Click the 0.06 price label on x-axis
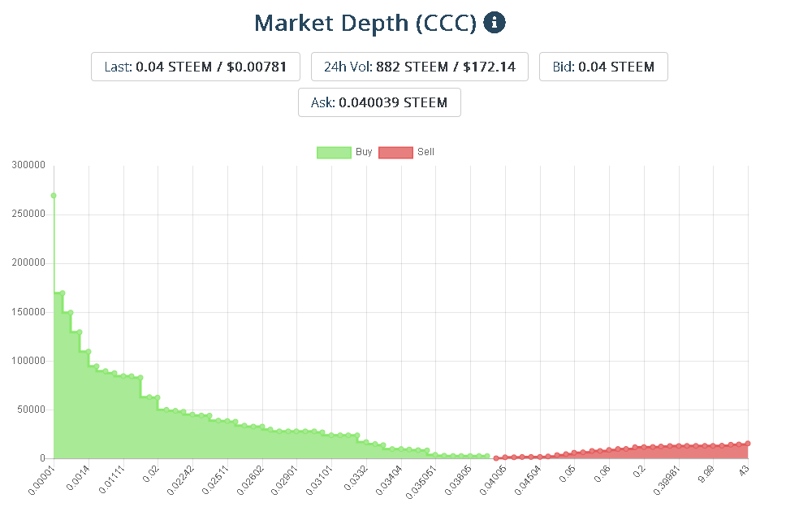812x507 pixels. tap(603, 472)
